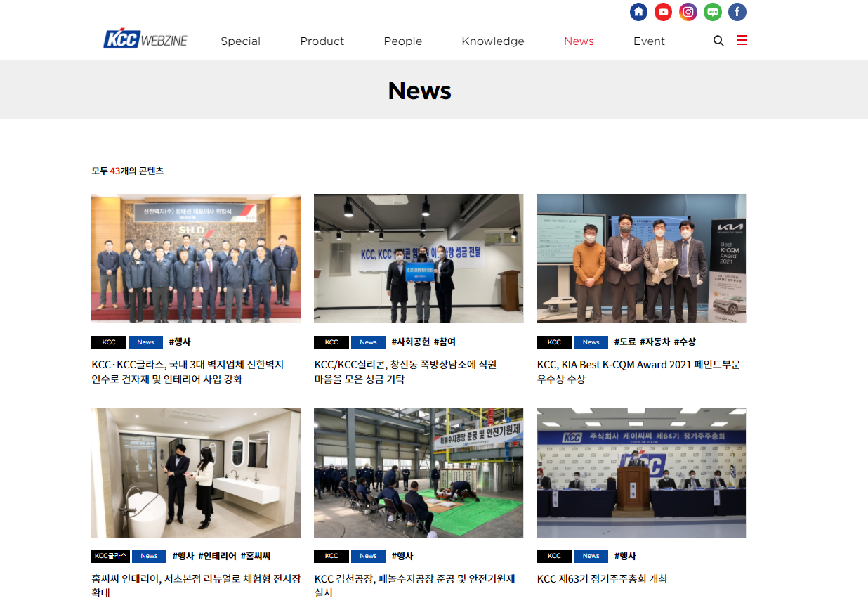Image resolution: width=868 pixels, height=610 pixels.
Task: Click News tag under KIA award article
Action: 591,342
